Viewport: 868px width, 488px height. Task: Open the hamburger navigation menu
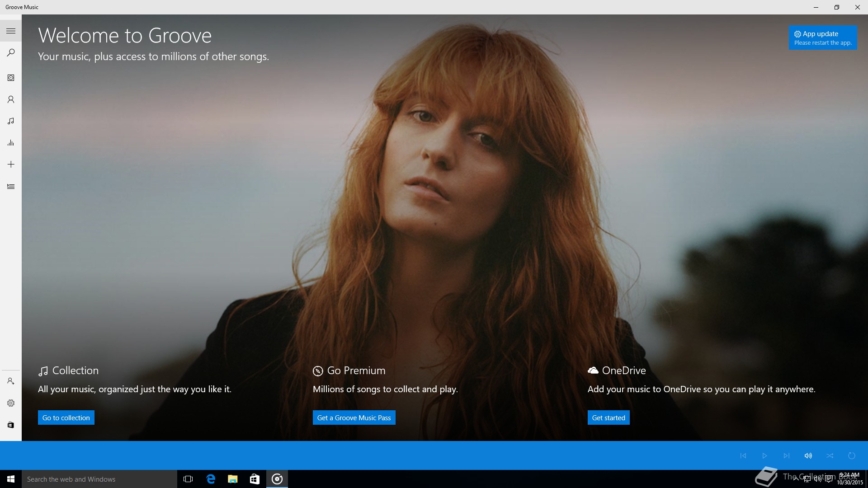coord(11,31)
